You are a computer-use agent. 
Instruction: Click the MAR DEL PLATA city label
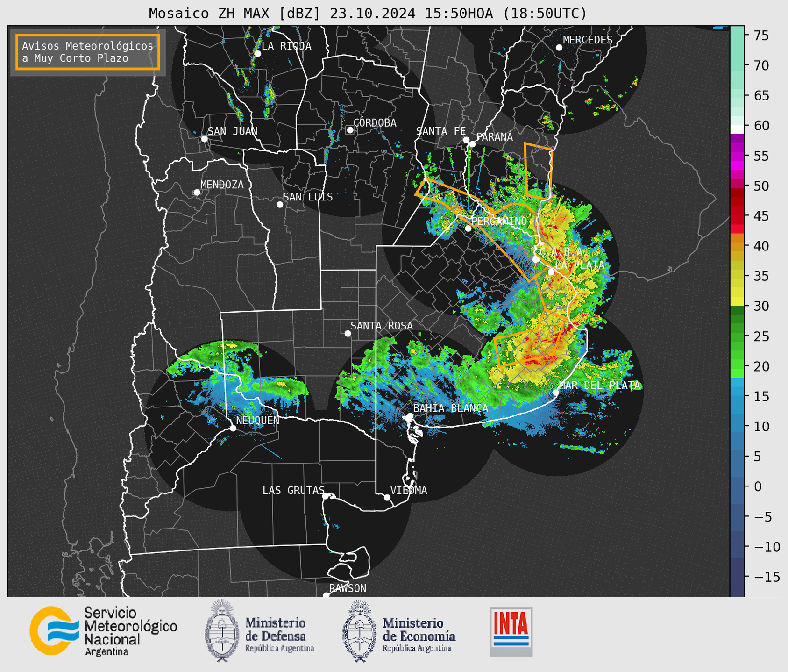click(x=600, y=385)
